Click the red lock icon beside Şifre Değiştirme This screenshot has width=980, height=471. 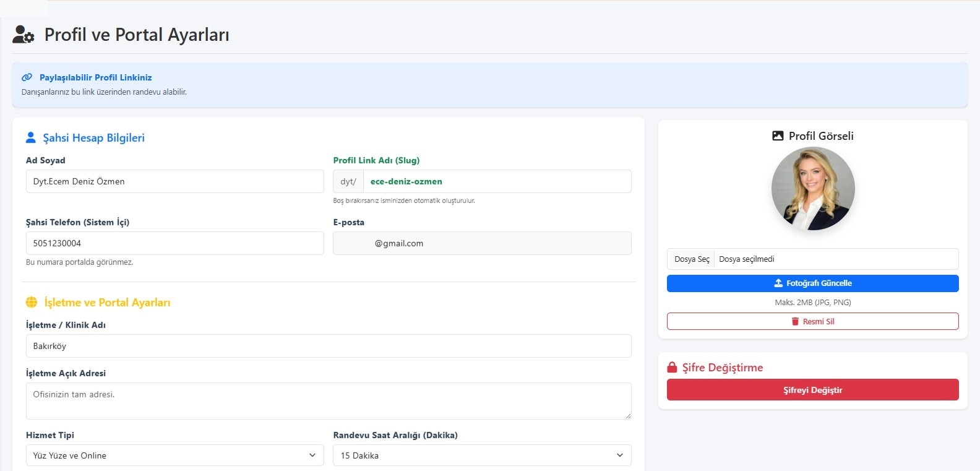click(672, 367)
